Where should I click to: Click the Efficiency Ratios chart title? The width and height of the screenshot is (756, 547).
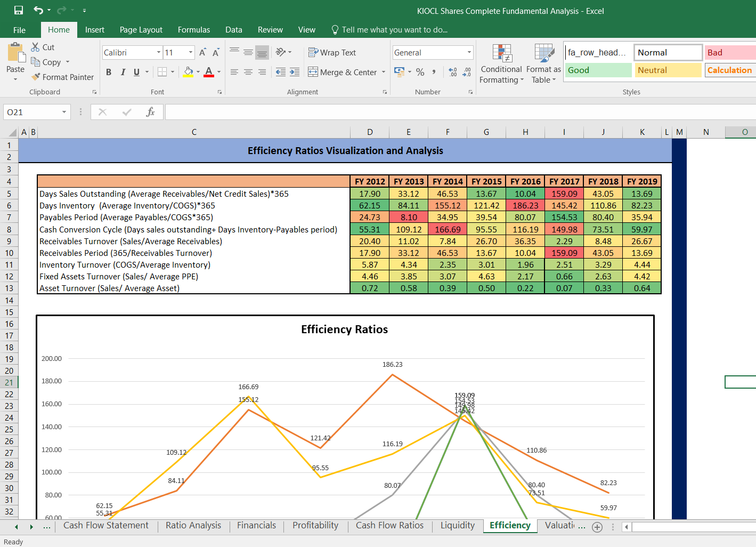pyautogui.click(x=345, y=329)
